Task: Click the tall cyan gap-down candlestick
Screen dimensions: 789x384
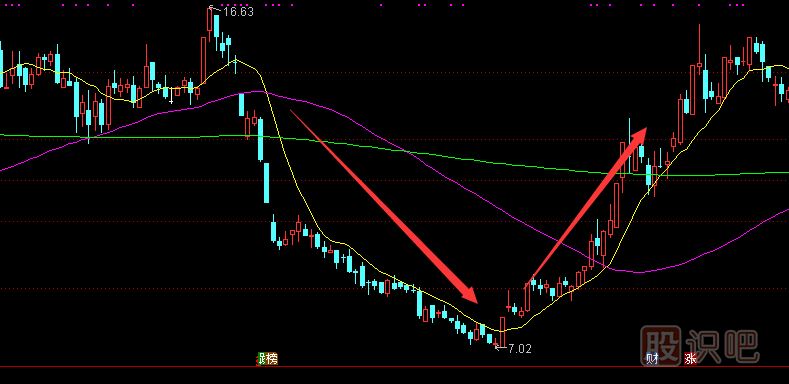Action: (267, 182)
